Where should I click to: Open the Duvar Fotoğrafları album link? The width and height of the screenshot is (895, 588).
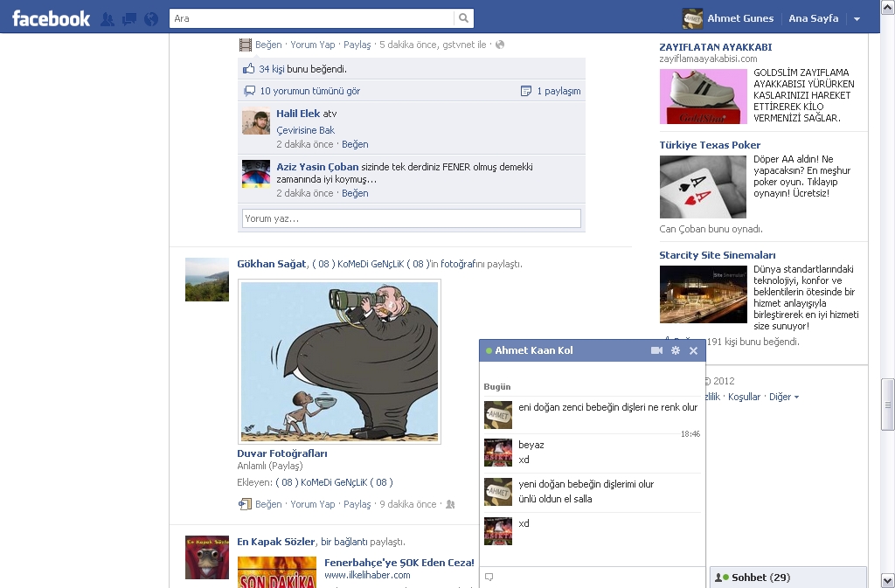point(282,453)
